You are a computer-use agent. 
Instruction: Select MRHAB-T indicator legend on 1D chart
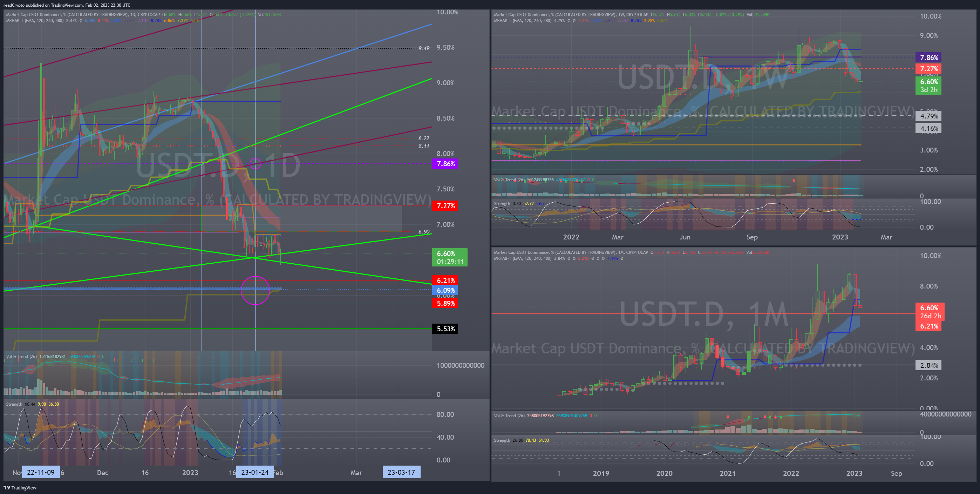coord(103,21)
